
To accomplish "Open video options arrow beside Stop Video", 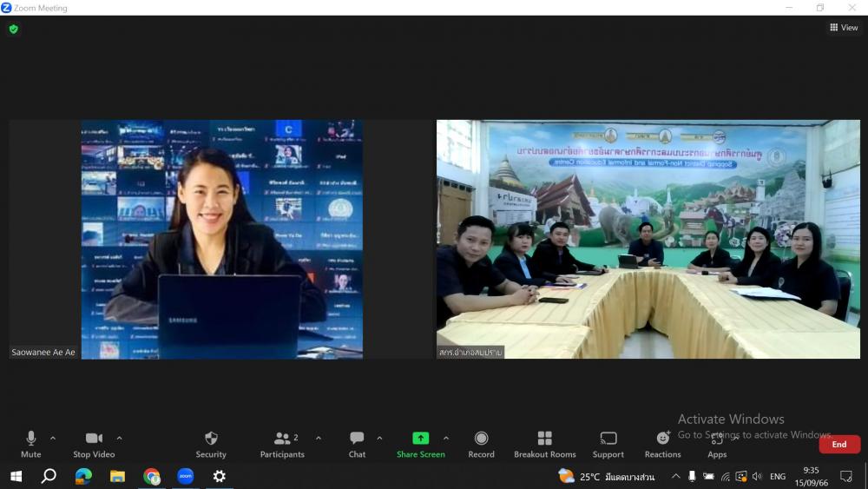I will coord(120,438).
